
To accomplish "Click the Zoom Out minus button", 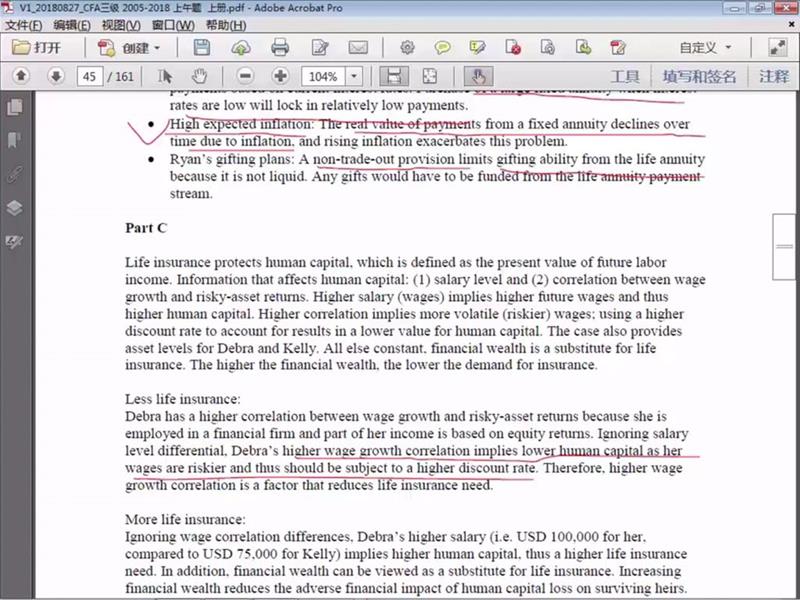I will [244, 76].
